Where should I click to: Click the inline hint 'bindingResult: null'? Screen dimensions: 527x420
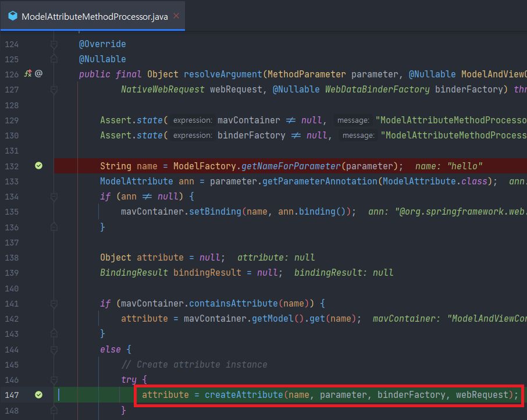(x=344, y=273)
